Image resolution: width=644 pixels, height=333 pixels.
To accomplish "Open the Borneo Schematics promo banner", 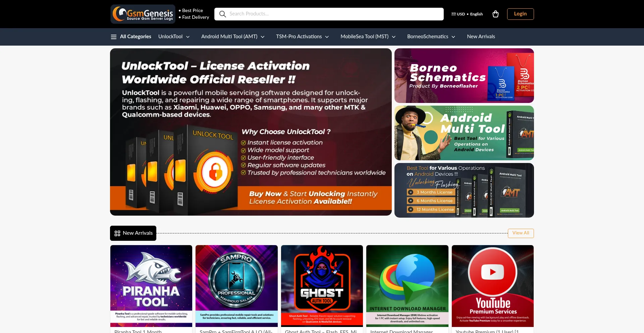I will pos(464,75).
